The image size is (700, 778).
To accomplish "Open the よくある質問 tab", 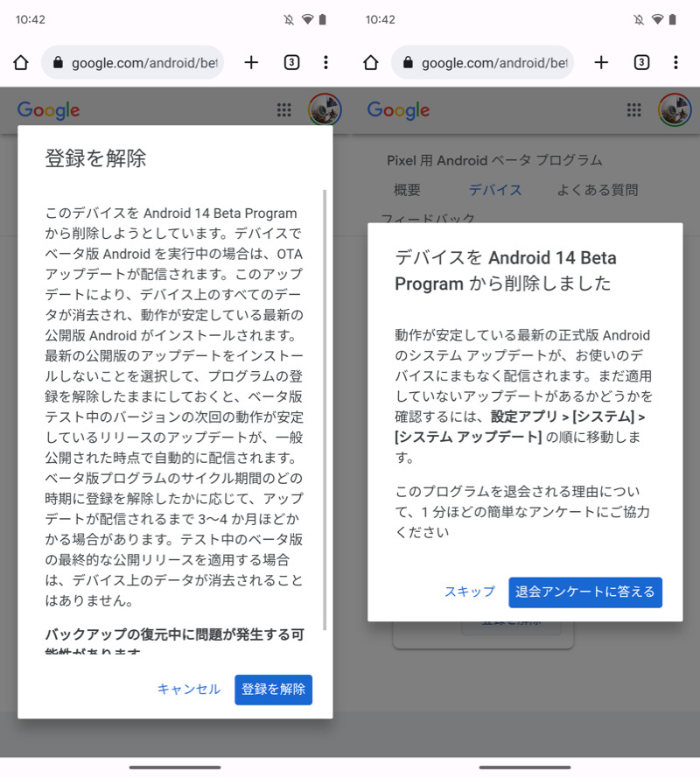I will point(598,190).
